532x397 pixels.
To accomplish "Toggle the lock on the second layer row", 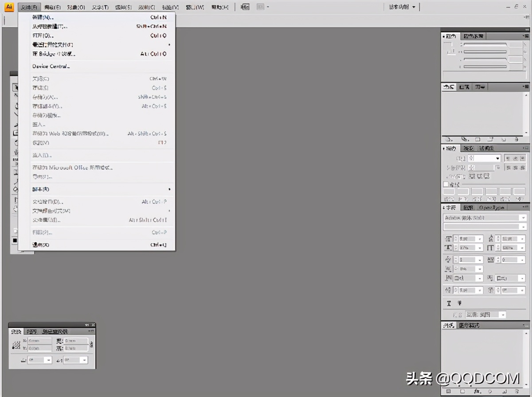I will (x=452, y=51).
